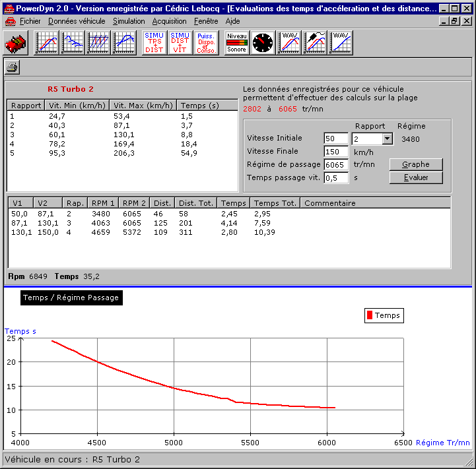Open Puiss. Dispo. et Conso. tool

tap(207, 43)
